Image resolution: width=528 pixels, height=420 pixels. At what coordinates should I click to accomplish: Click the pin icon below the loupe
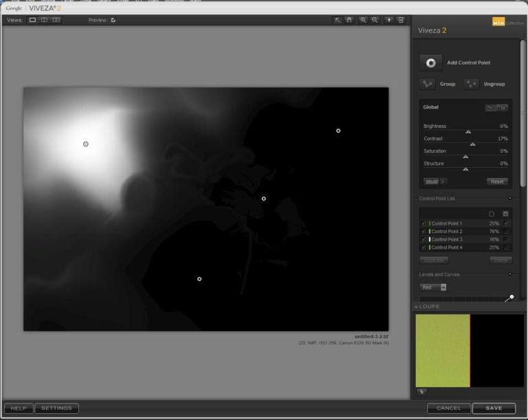(x=421, y=392)
